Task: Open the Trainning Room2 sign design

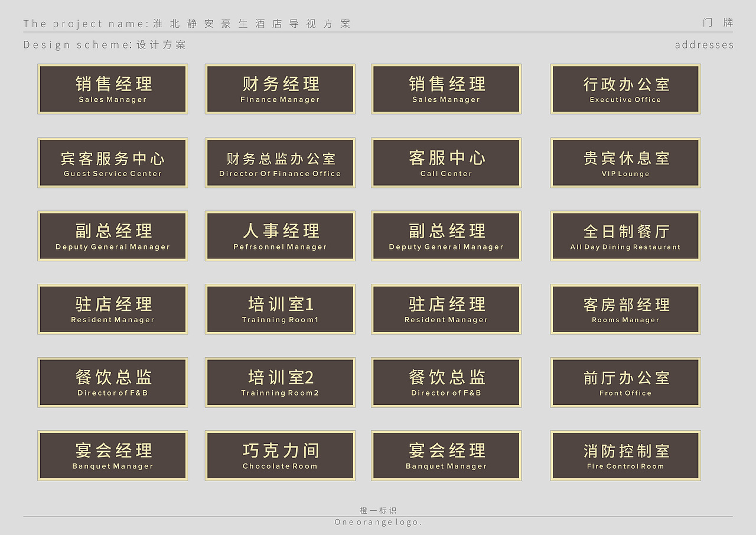Action: (279, 382)
